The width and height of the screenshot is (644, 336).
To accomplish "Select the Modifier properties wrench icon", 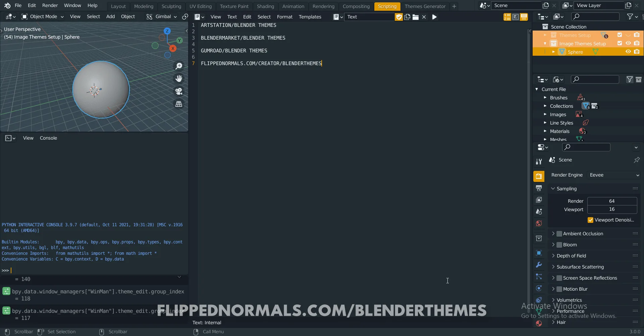I will coord(539,265).
